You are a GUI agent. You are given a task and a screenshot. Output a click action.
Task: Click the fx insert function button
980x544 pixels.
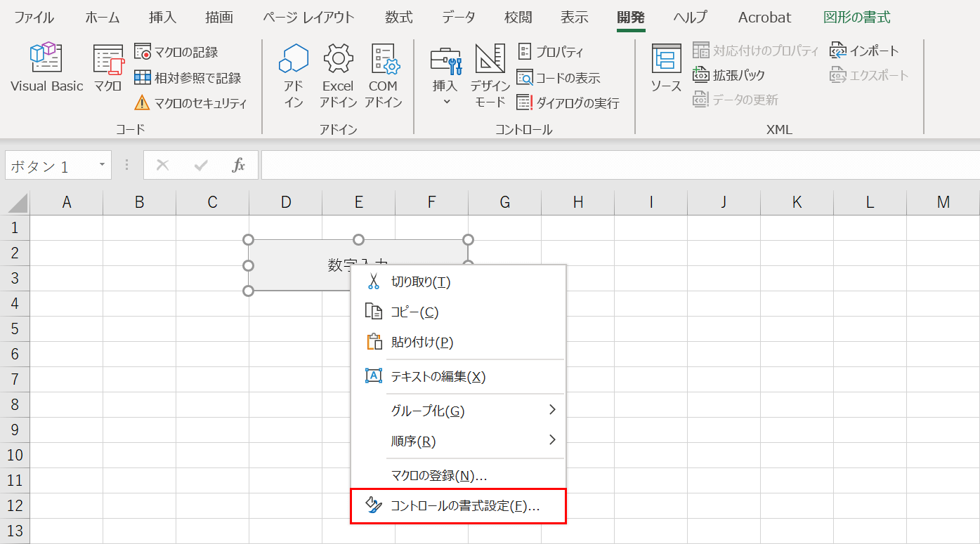click(x=240, y=164)
